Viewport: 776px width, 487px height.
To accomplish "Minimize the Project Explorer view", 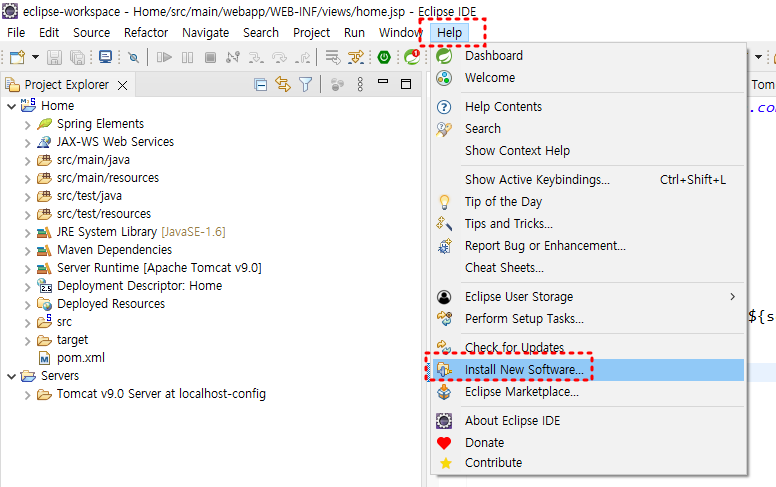I will coord(383,81).
